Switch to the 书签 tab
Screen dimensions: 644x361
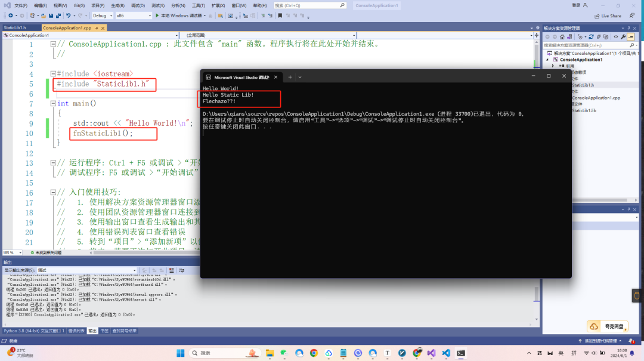[104, 331]
